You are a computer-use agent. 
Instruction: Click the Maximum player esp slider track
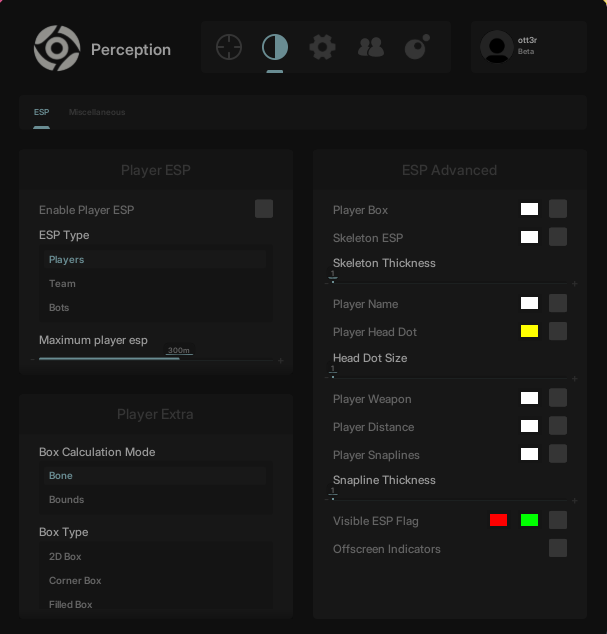coord(156,359)
